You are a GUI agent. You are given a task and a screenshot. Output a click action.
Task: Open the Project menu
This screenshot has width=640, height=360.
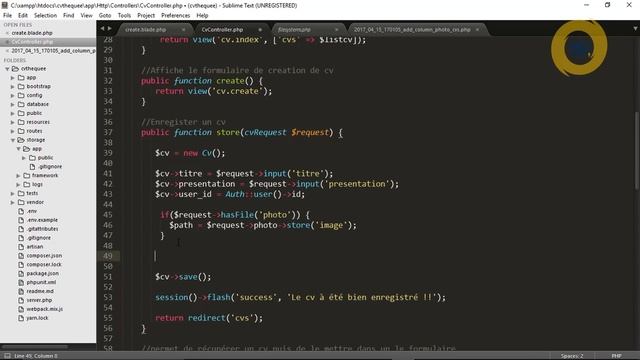(x=146, y=16)
